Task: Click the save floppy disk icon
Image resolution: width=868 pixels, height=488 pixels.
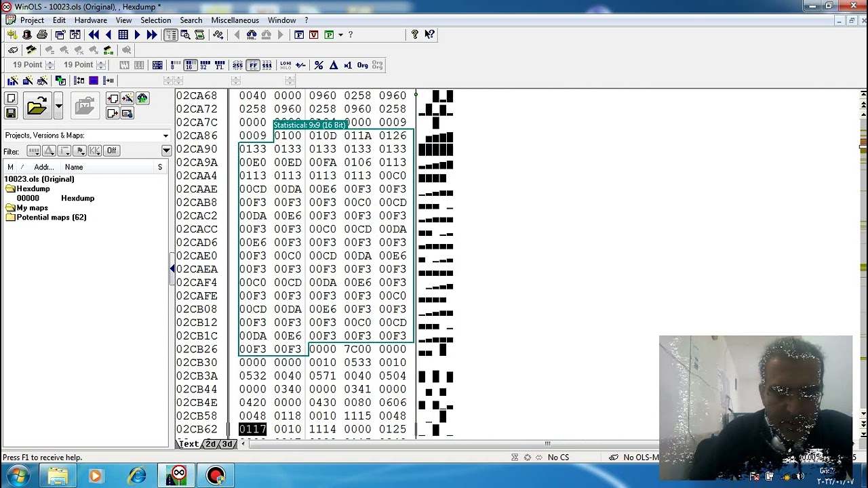Action: [11, 113]
